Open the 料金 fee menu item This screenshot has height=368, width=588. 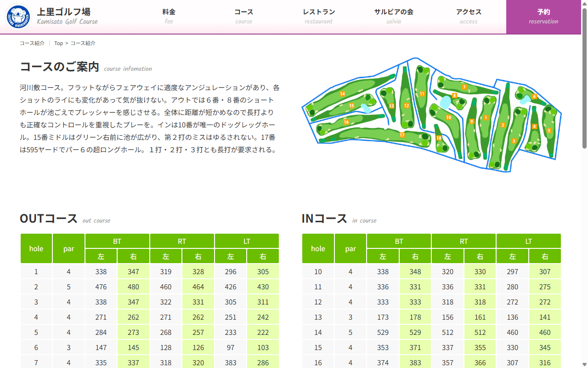[169, 17]
